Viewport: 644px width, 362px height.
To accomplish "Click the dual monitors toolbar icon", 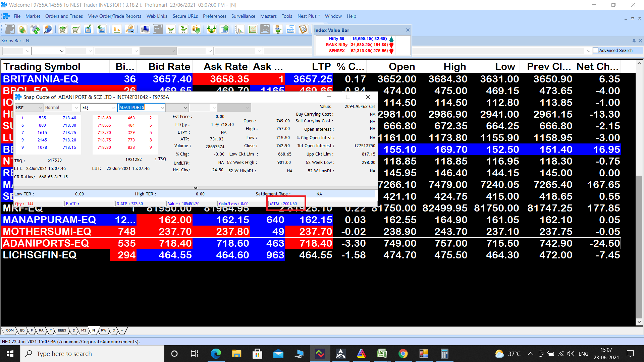I will [145, 29].
